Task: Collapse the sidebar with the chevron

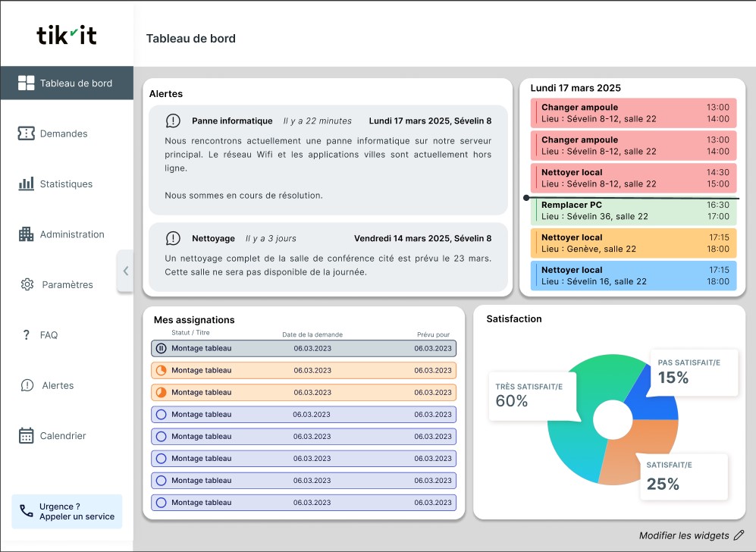Action: click(x=125, y=271)
